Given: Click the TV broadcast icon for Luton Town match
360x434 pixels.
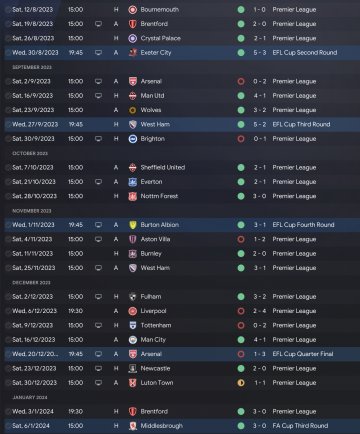Looking at the screenshot, I should coord(98,383).
